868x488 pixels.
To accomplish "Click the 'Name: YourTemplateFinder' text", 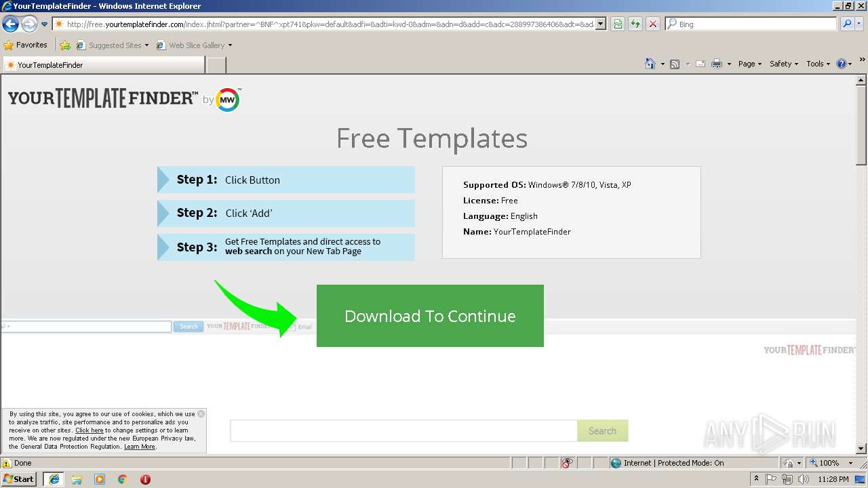I will (517, 232).
